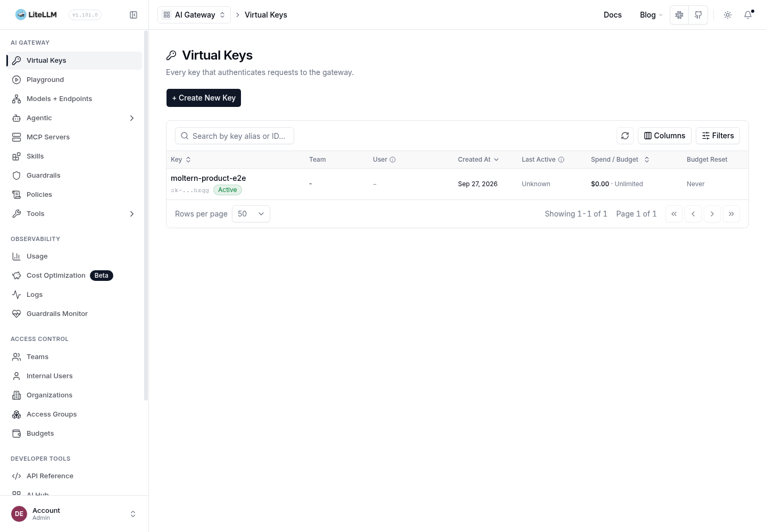Open the moltern-product-e2e key
766x532 pixels.
209,178
